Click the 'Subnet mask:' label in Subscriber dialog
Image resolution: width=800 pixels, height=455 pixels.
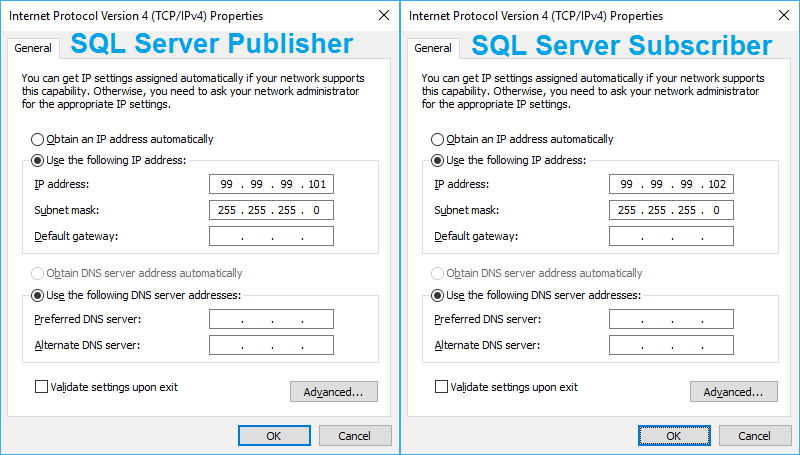point(466,210)
